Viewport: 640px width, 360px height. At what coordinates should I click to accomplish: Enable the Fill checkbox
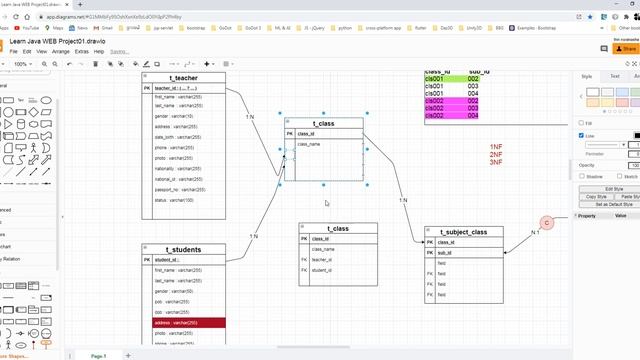(581, 123)
